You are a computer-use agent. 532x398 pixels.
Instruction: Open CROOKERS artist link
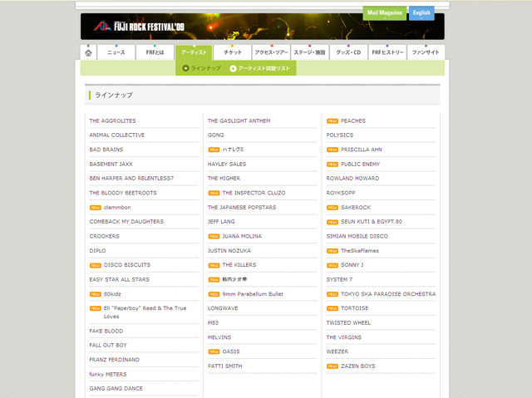[x=105, y=236]
